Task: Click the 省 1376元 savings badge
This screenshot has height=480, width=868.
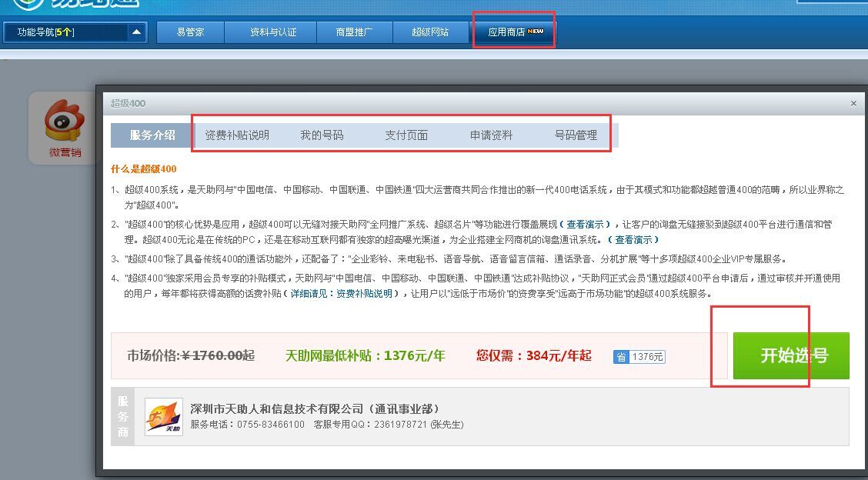Action: pyautogui.click(x=639, y=357)
